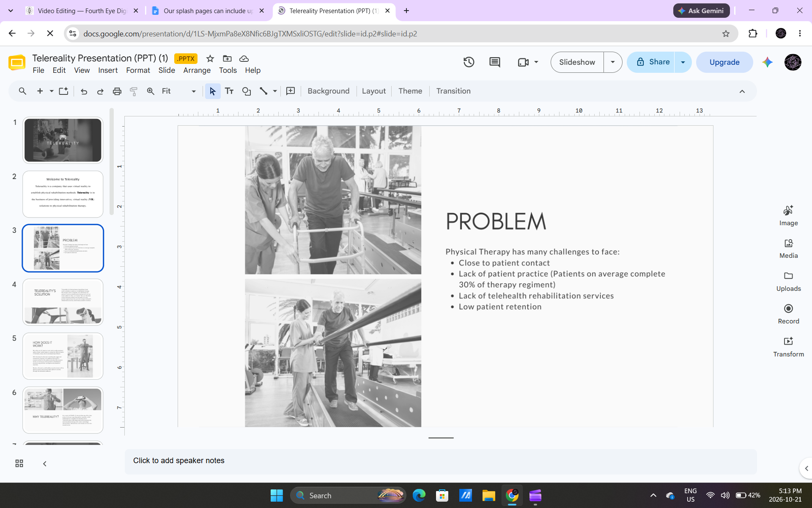Start Record from side panel
This screenshot has height=508, width=812.
pos(788,315)
